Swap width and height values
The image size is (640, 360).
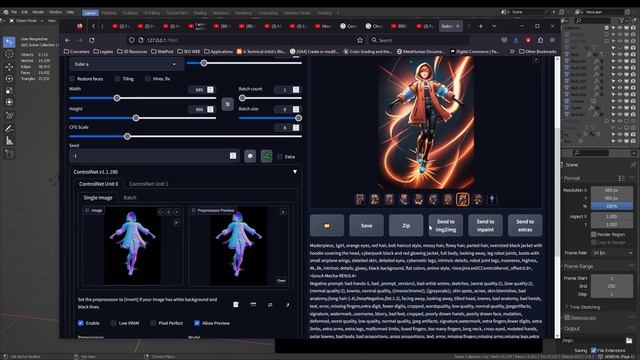[227, 104]
